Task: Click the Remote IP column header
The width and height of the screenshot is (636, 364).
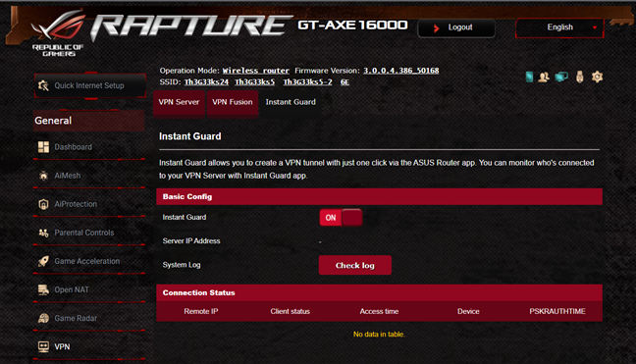Action: pos(201,311)
